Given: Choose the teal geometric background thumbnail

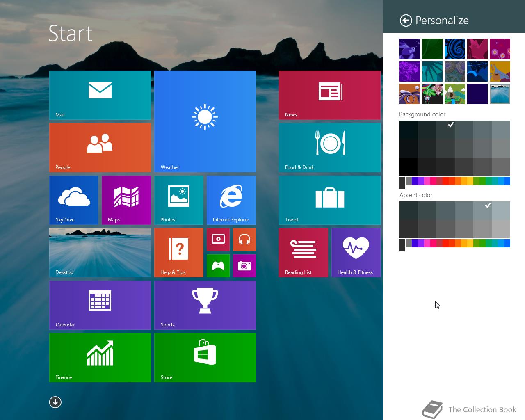Looking at the screenshot, I should point(432,71).
